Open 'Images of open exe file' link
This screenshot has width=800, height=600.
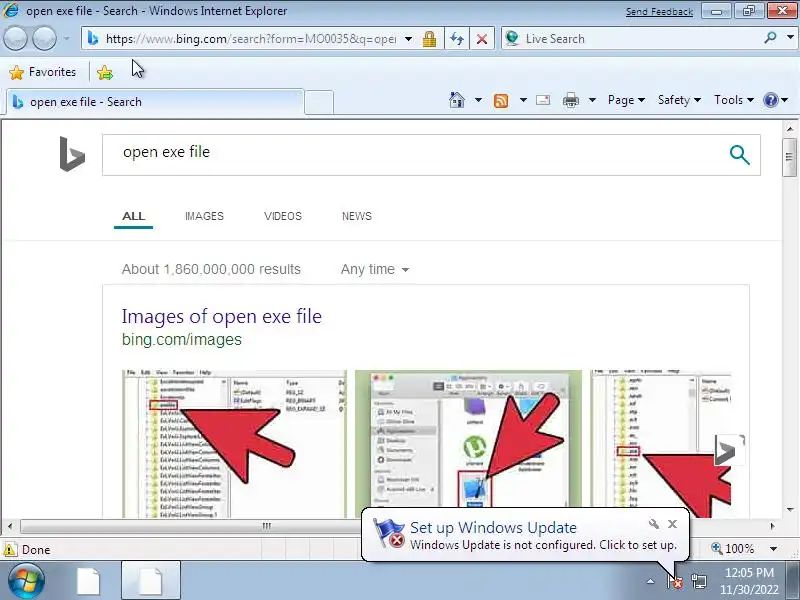[x=221, y=316]
